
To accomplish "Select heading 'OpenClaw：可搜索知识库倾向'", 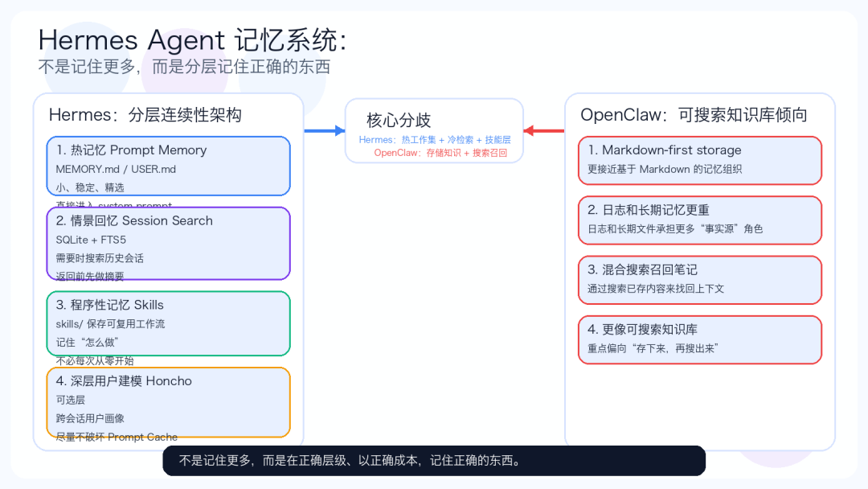I will click(694, 115).
